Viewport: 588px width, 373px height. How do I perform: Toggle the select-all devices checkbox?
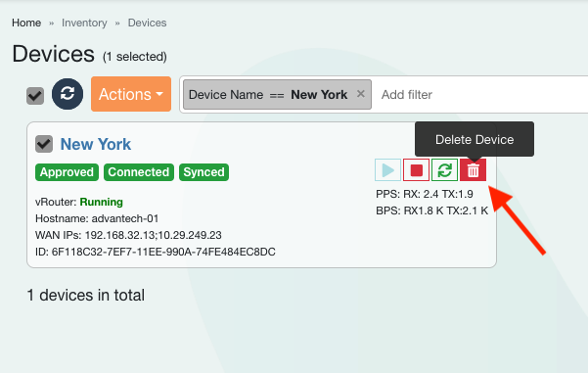[x=35, y=96]
